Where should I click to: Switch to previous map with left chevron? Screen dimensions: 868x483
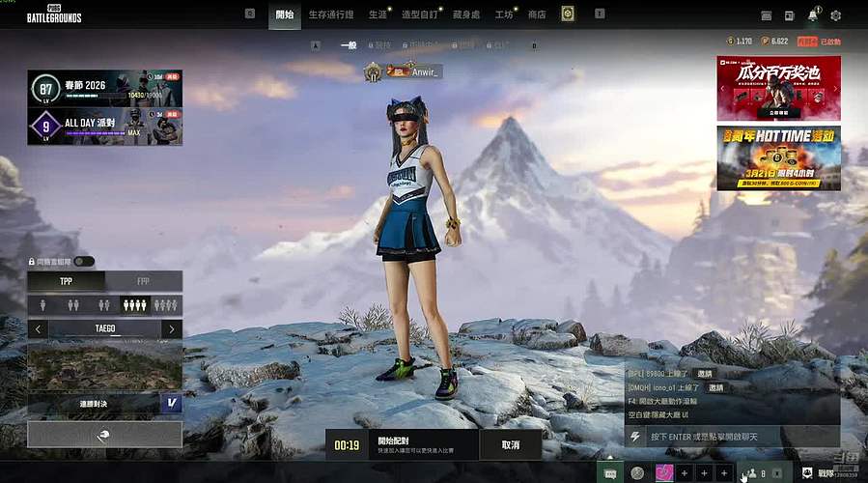(x=38, y=329)
